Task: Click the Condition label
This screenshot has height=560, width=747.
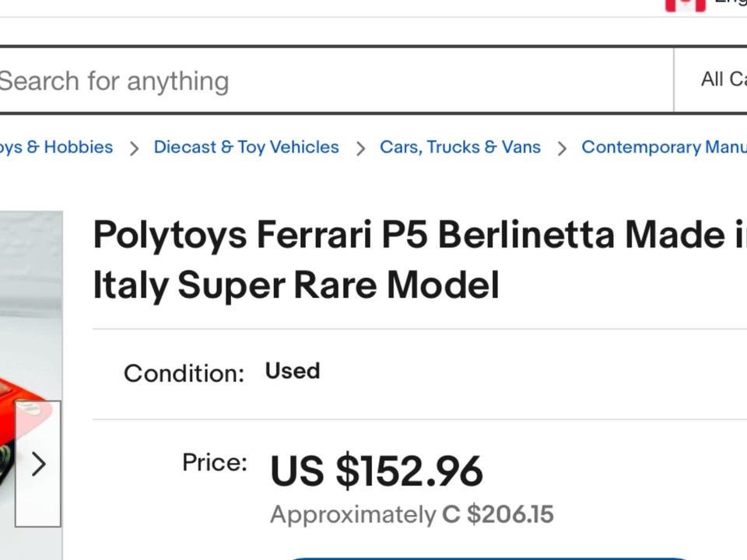Action: pyautogui.click(x=184, y=373)
